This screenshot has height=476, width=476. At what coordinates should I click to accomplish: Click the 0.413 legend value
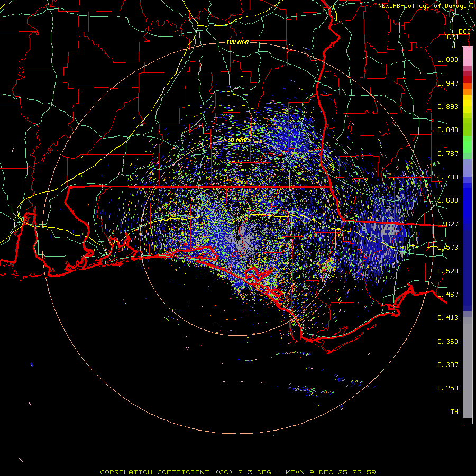tap(448, 318)
